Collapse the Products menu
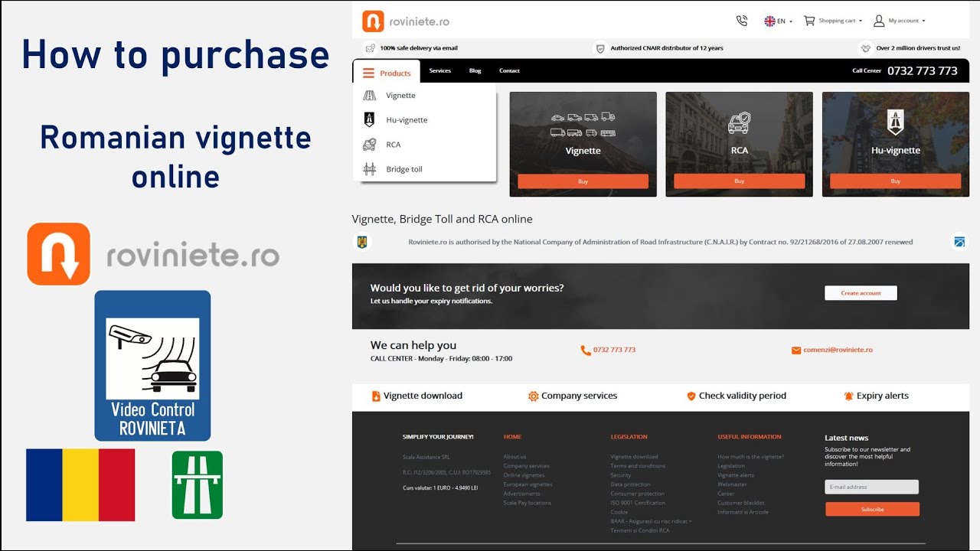The width and height of the screenshot is (980, 551). pyautogui.click(x=387, y=73)
